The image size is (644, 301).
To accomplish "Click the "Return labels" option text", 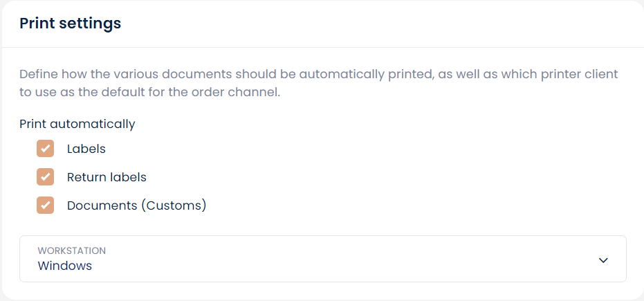I will point(107,177).
